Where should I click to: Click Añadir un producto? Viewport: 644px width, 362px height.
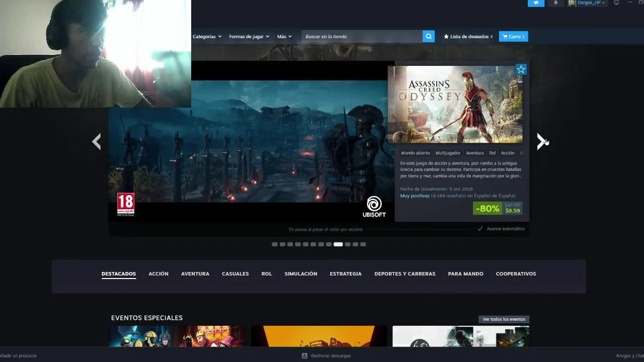coord(18,355)
